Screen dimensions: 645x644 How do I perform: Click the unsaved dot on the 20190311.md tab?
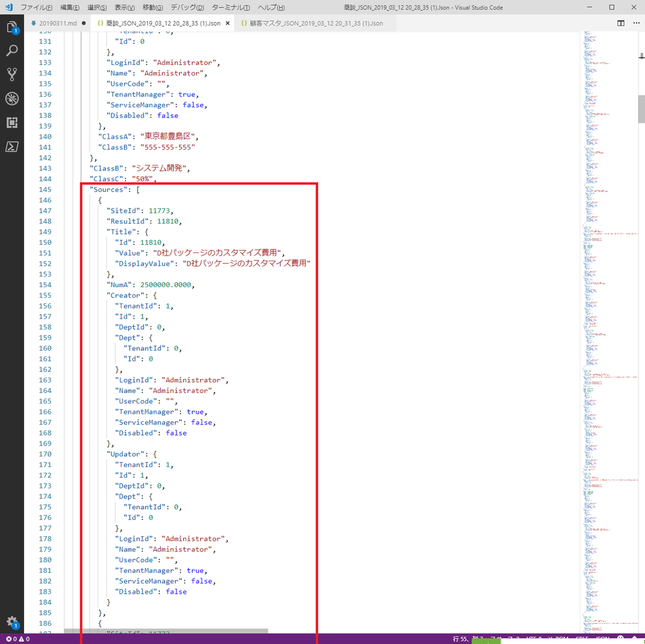[x=84, y=23]
